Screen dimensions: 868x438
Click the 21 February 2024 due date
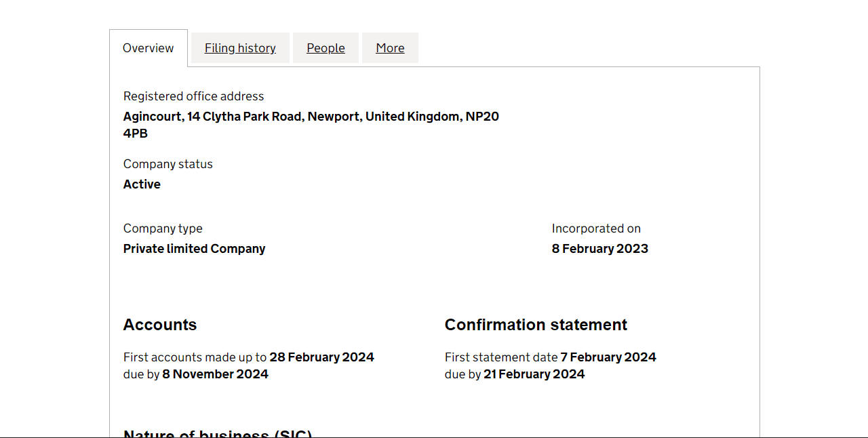[534, 374]
